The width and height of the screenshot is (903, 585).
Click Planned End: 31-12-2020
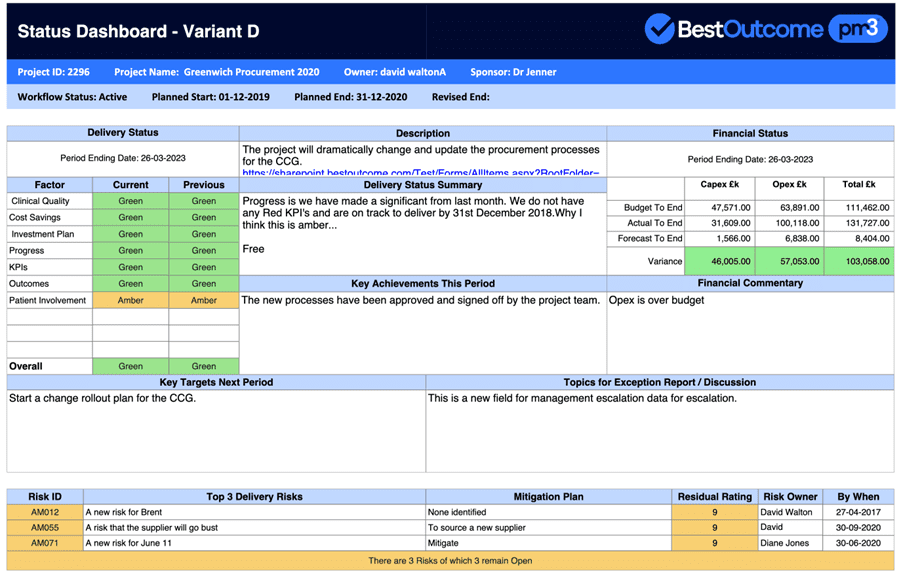pyautogui.click(x=351, y=97)
